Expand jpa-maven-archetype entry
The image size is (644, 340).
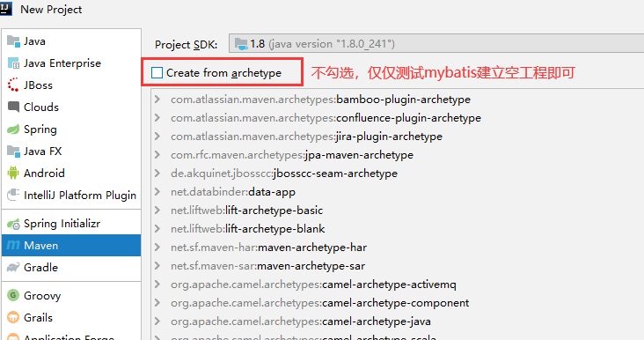(157, 154)
